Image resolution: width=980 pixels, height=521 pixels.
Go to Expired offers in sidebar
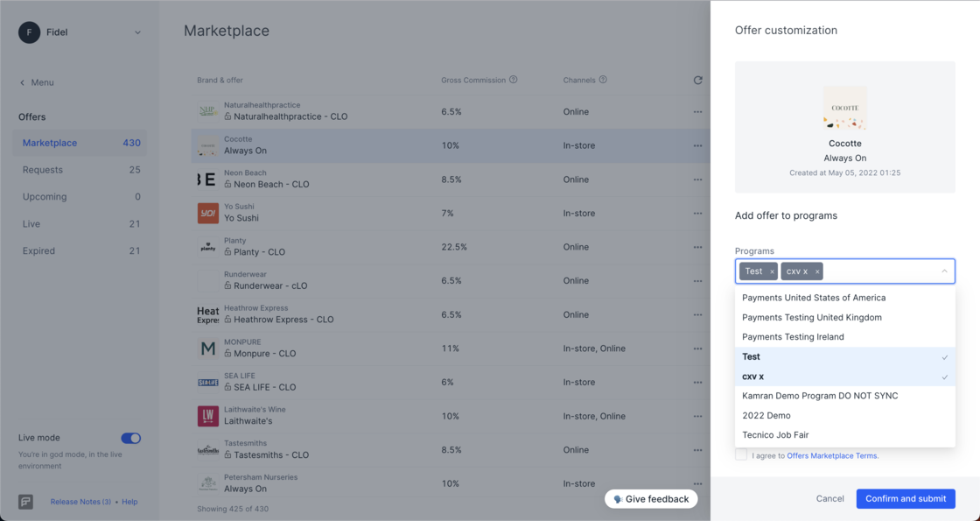[38, 251]
